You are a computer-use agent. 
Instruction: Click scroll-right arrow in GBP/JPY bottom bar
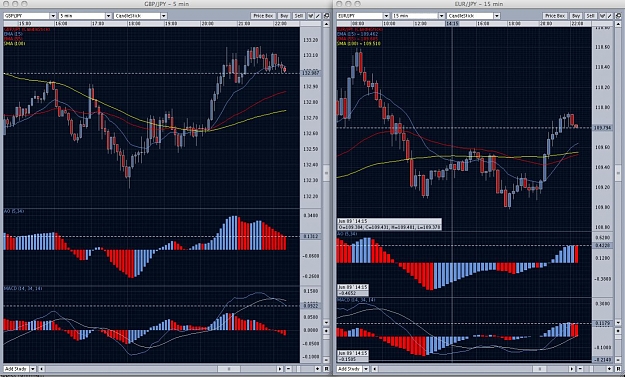tap(280, 369)
